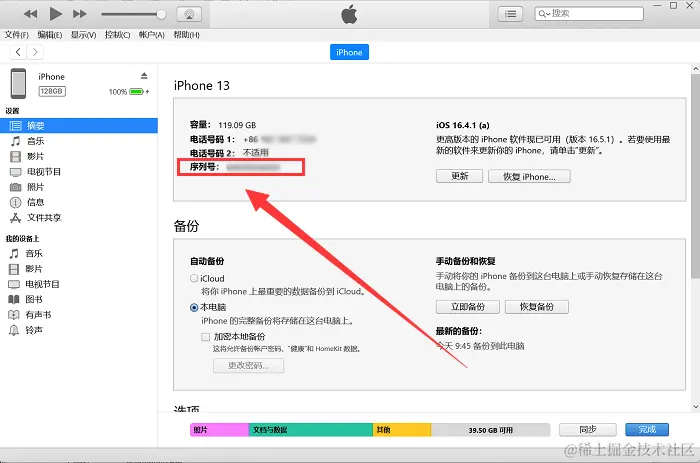This screenshot has width=700, height=463.
Task: Open the 帐户(A) menu
Action: 152,35
